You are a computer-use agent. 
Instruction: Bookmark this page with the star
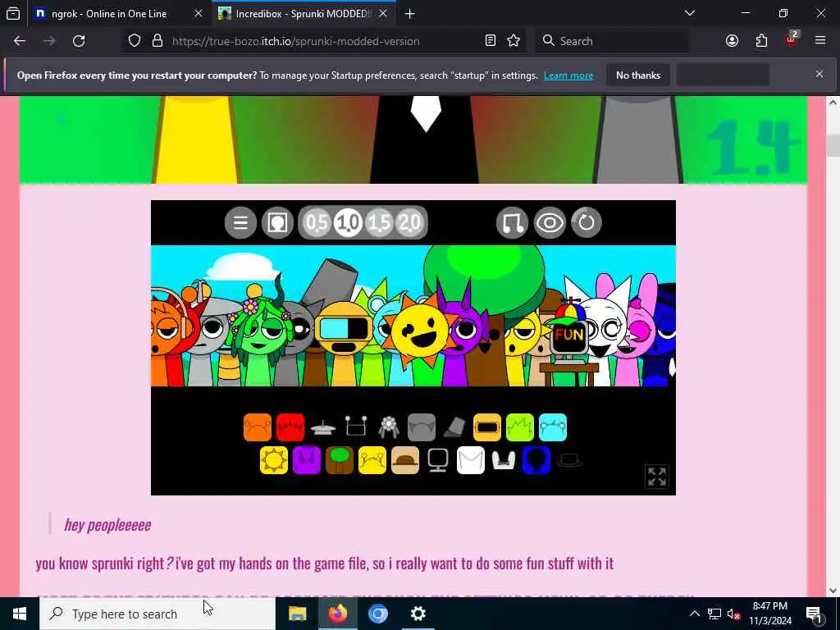coord(514,41)
